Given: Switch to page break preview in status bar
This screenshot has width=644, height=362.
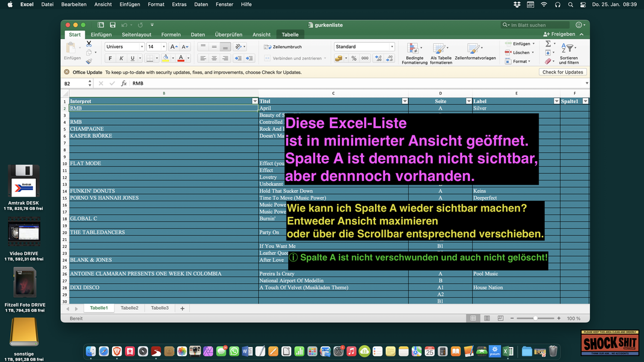Looking at the screenshot, I should pos(500,318).
